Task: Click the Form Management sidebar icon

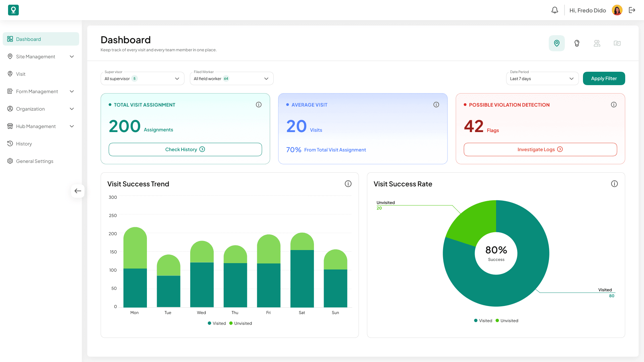Action: pos(10,91)
